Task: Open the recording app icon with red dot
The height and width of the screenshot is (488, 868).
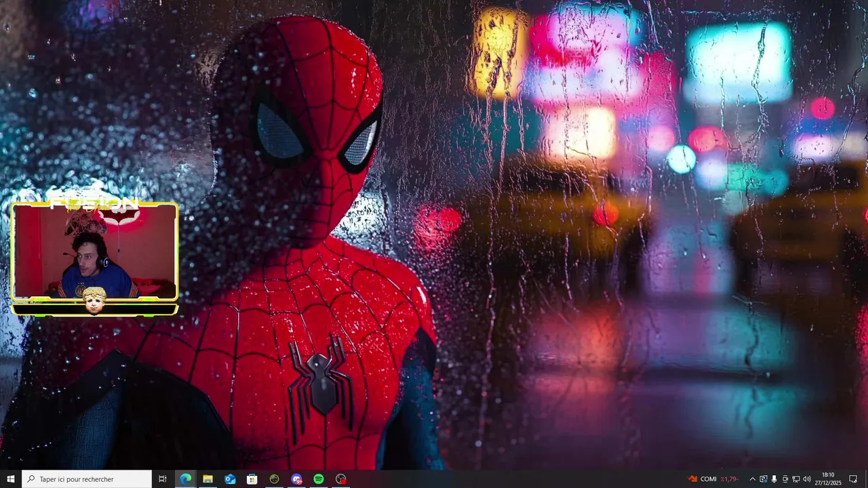Action: click(x=341, y=479)
